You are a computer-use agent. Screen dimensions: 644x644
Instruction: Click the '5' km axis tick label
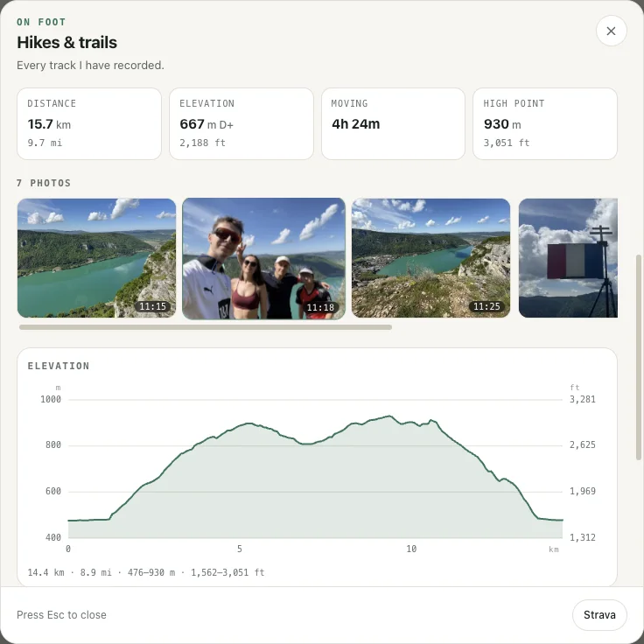pos(240,549)
